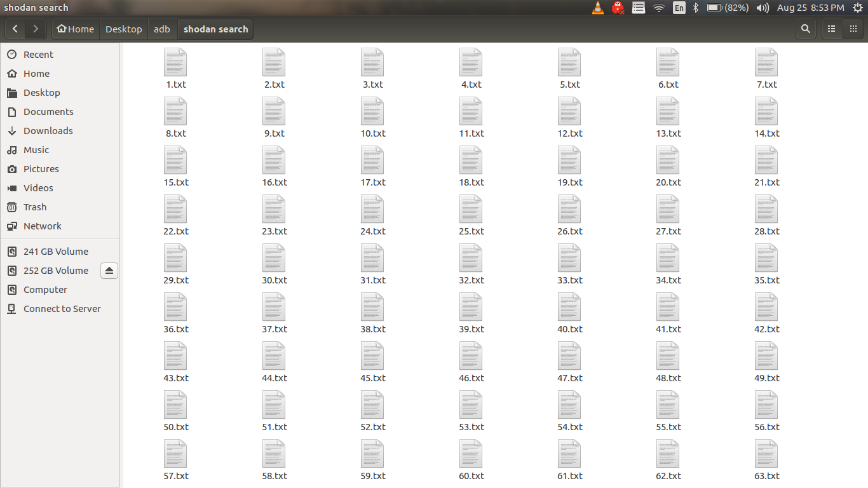
Task: Select the 15.txt file icon
Action: [x=175, y=160]
